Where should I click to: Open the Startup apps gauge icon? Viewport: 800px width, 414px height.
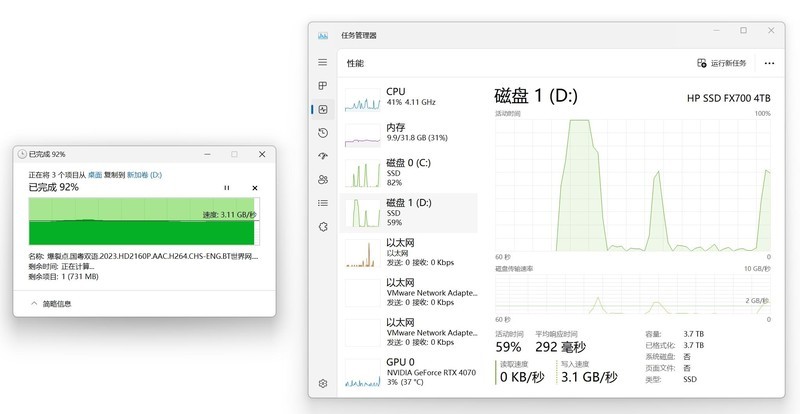point(322,156)
